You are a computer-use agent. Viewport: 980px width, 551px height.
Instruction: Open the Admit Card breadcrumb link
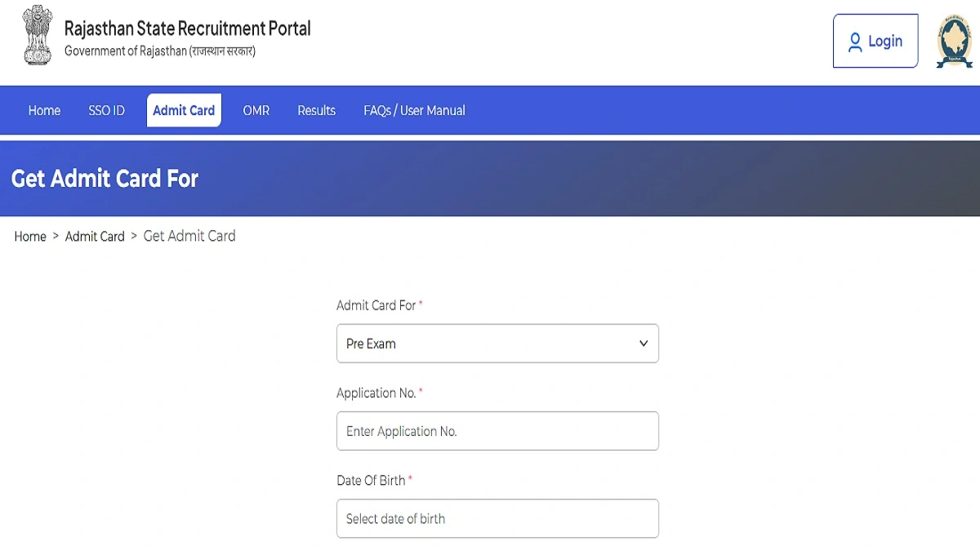[95, 237]
